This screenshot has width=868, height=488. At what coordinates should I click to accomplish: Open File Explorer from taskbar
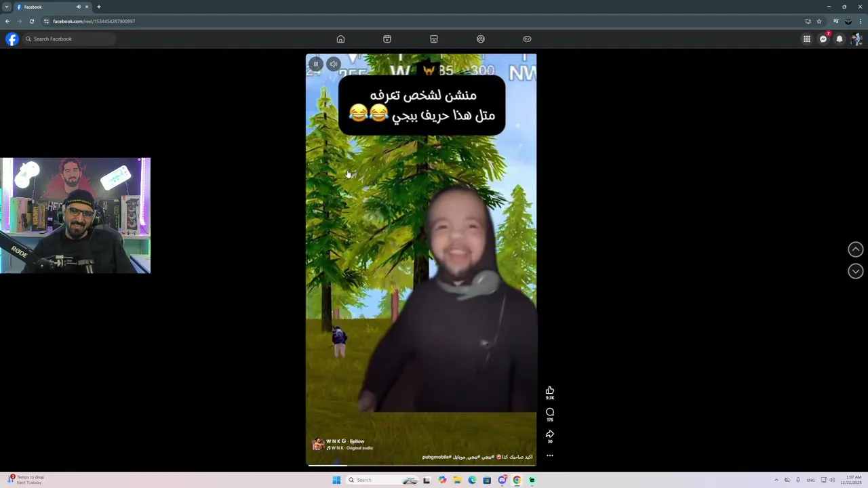[457, 480]
